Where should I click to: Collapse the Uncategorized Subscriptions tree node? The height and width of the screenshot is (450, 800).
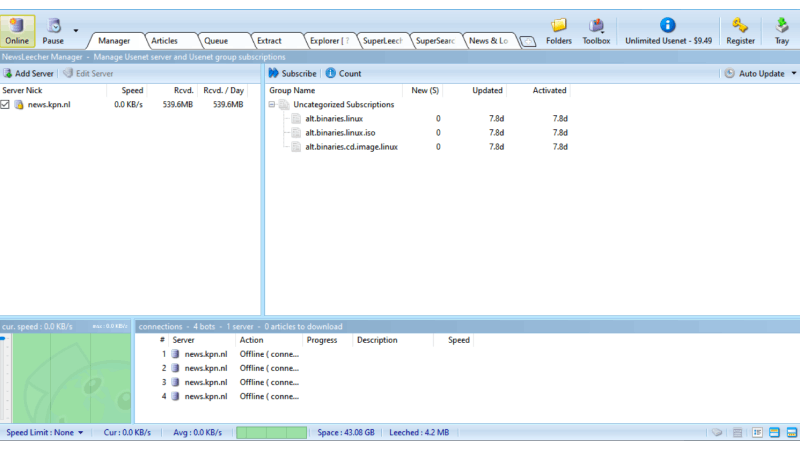pyautogui.click(x=272, y=105)
